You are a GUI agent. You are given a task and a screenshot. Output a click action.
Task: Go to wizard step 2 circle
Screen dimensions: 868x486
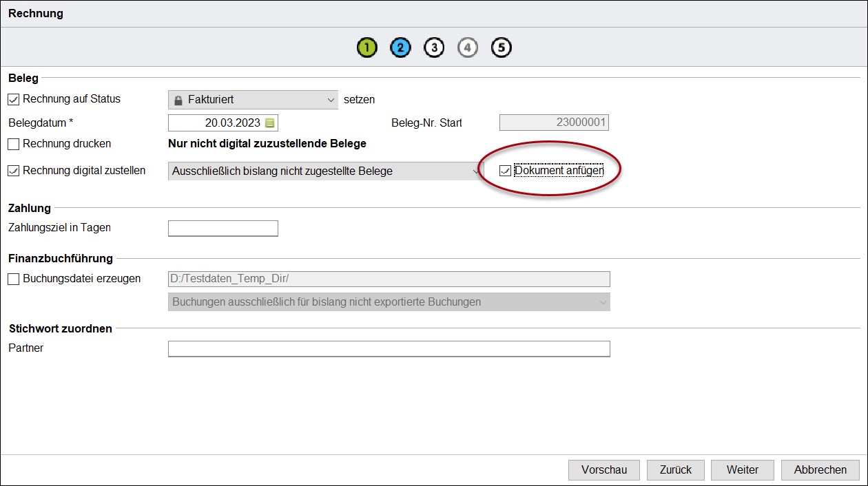400,47
